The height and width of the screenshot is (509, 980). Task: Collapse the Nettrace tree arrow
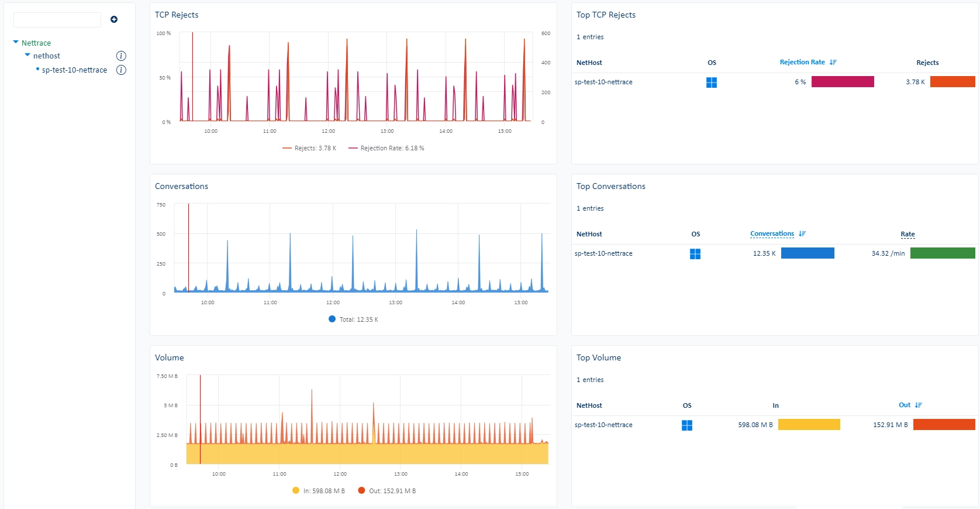pos(16,42)
